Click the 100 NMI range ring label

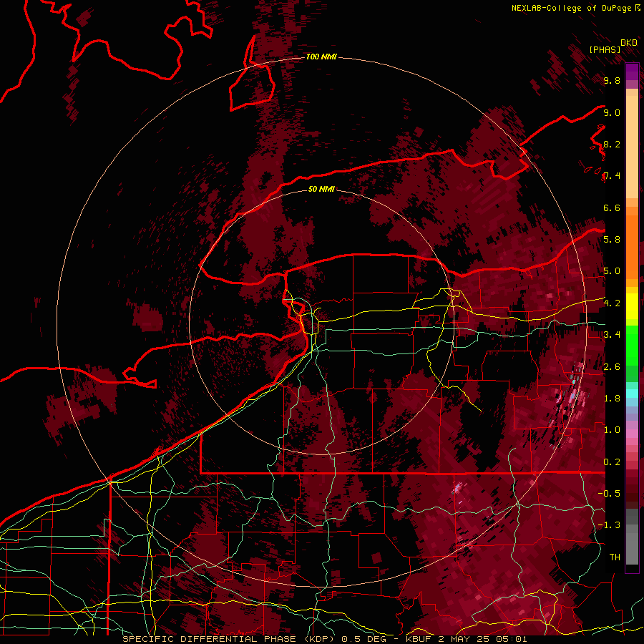click(x=321, y=57)
